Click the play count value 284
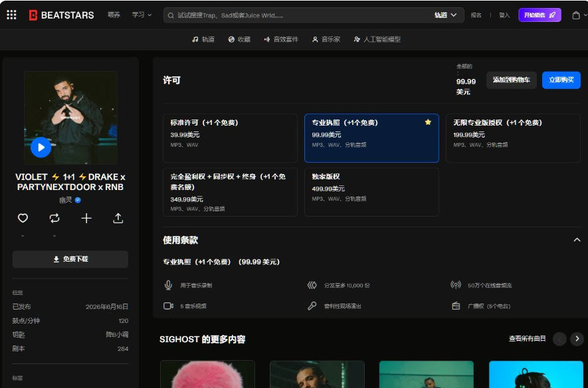Viewport: 588px width, 388px height. click(123, 349)
